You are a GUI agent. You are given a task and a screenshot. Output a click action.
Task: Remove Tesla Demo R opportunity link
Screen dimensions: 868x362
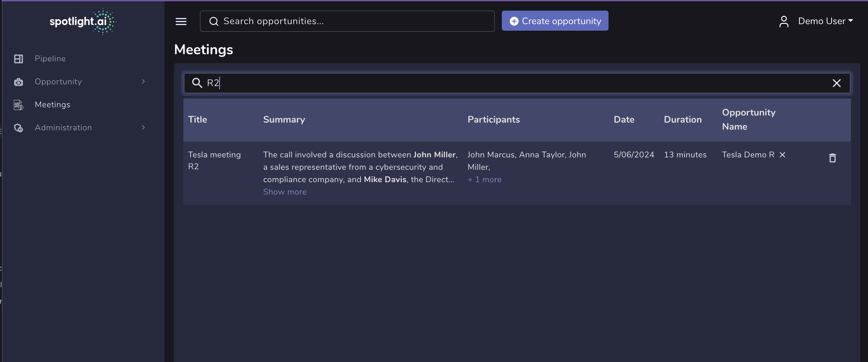782,155
